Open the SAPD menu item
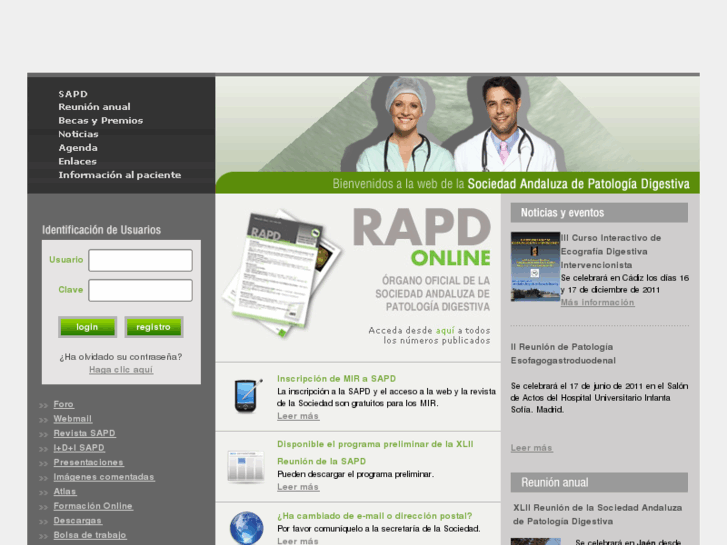727x545 pixels. point(73,94)
